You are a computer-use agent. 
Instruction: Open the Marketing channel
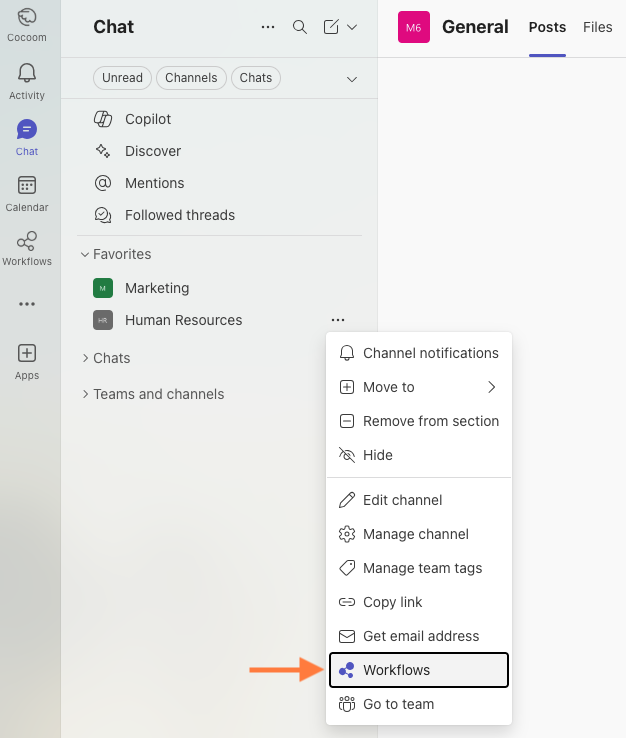click(157, 288)
